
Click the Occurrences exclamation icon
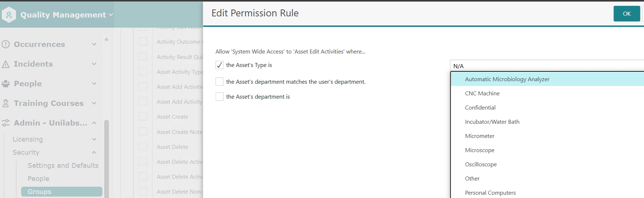(x=5, y=44)
